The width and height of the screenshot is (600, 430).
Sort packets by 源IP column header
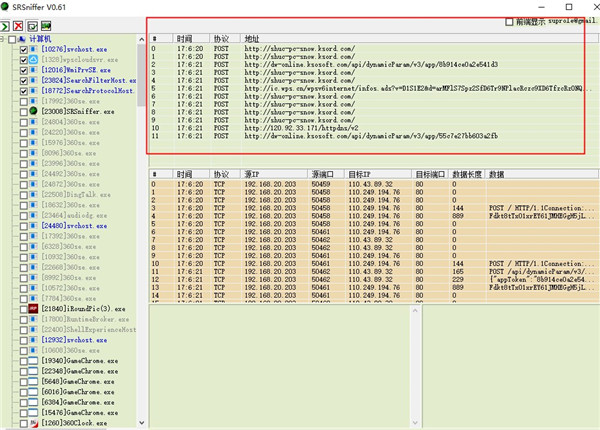click(256, 173)
